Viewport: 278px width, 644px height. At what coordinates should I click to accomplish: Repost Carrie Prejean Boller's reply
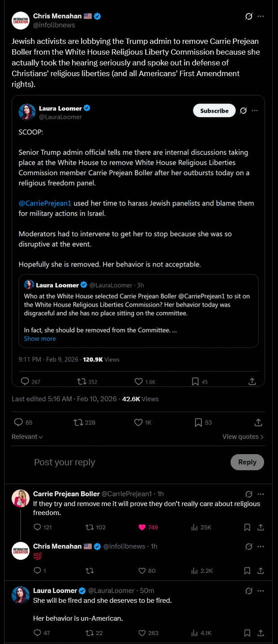(x=90, y=527)
